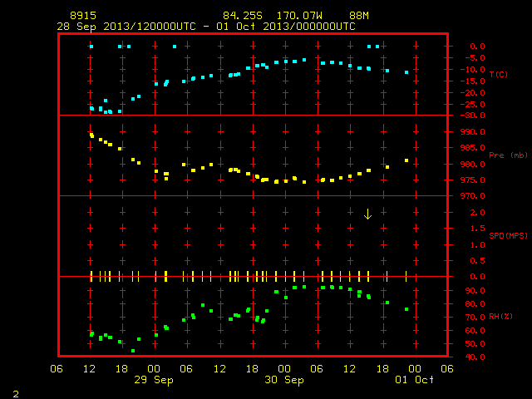
Task: Click the 84.25S latitude text
Action: pos(243,16)
